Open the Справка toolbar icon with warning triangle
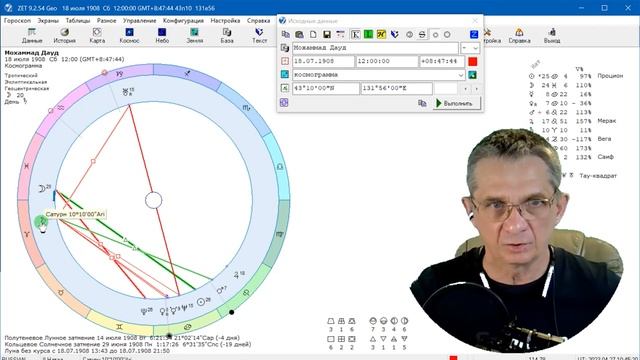 519,35
